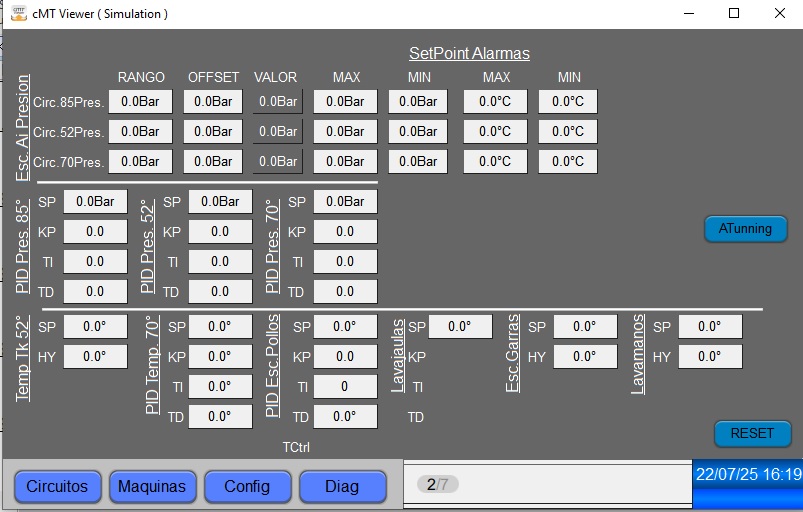Switch to the Maquinas page

(152, 486)
